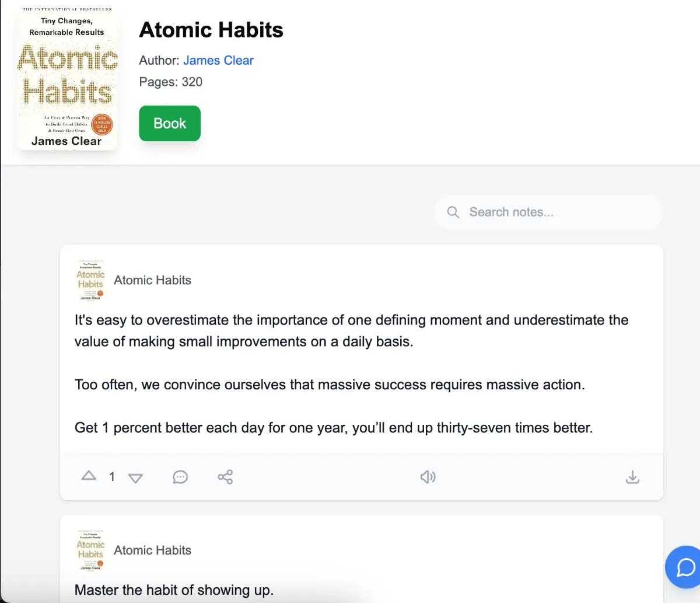This screenshot has width=700, height=603.
Task: Click the first note's Atomic Habits title
Action: 152,280
